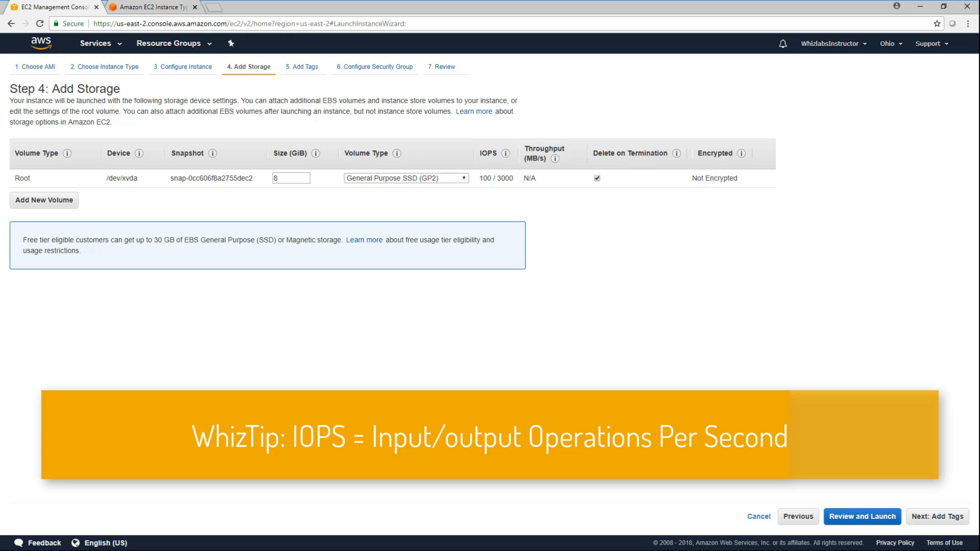Viewport: 980px width, 551px height.
Task: Click info icon next to Snapshot header
Action: (x=213, y=153)
